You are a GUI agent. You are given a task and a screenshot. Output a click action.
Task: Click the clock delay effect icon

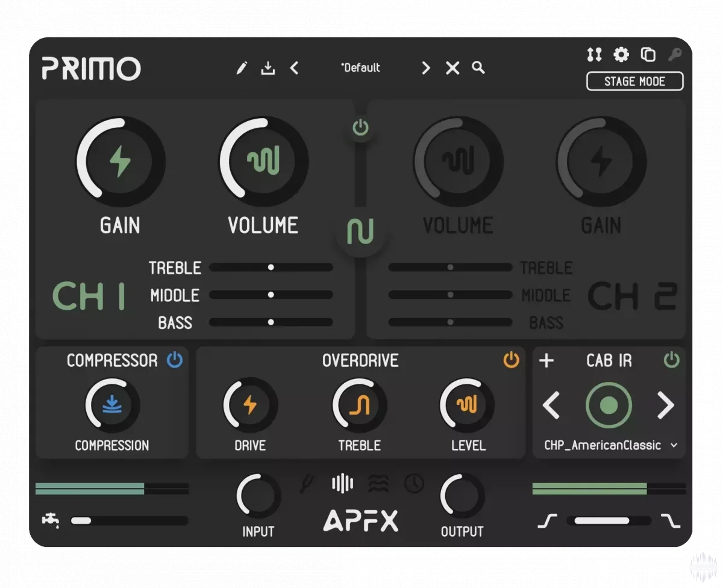point(414,483)
